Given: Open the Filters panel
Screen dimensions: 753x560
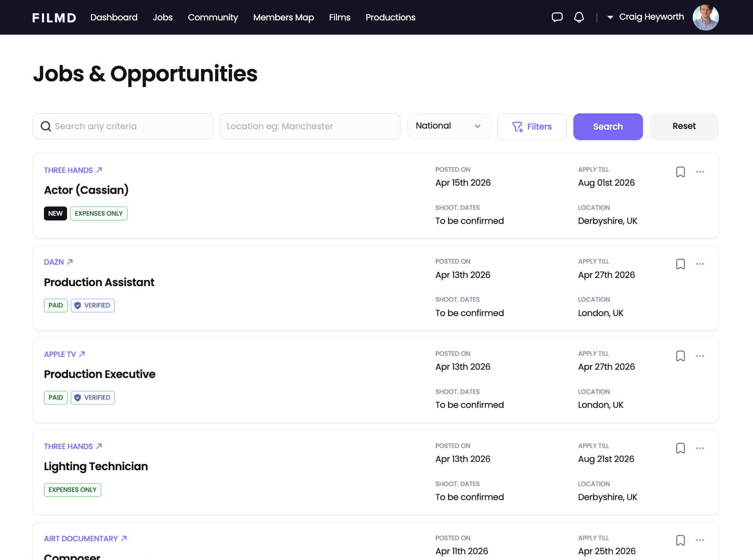Looking at the screenshot, I should (531, 127).
